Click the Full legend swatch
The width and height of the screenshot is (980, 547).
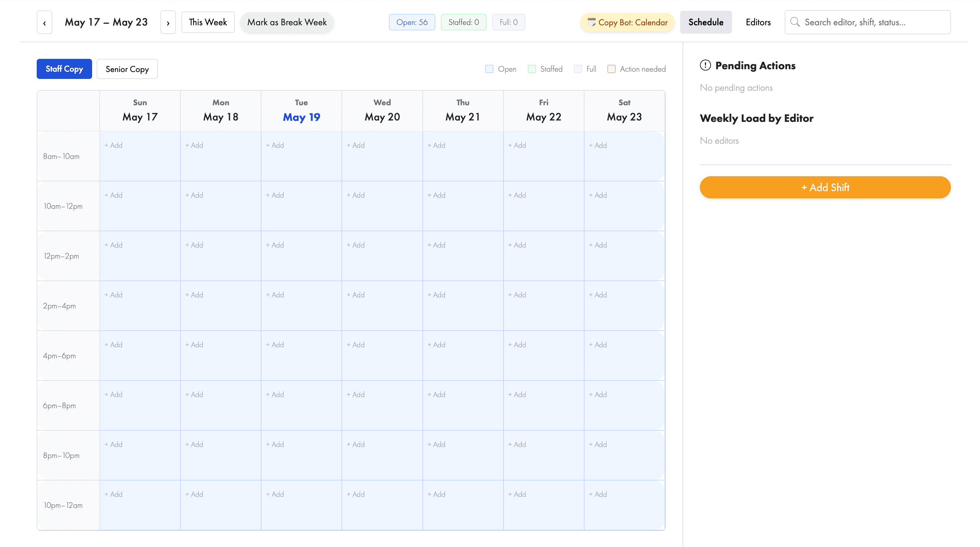click(x=578, y=69)
